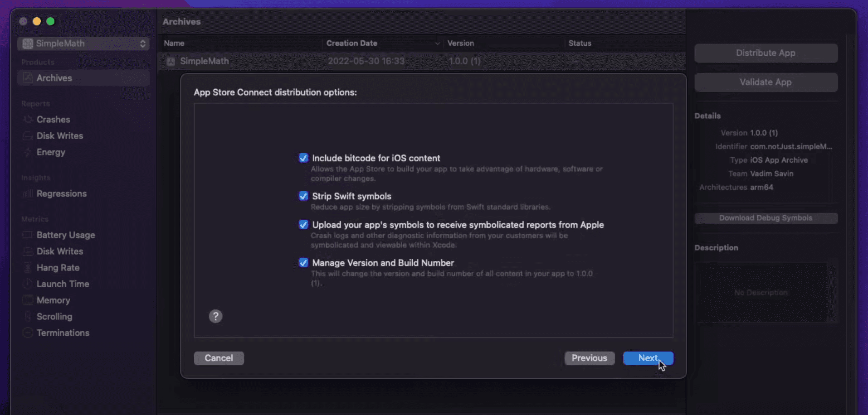Viewport: 868px width, 415px height.
Task: Go back with the Previous button
Action: (x=589, y=358)
